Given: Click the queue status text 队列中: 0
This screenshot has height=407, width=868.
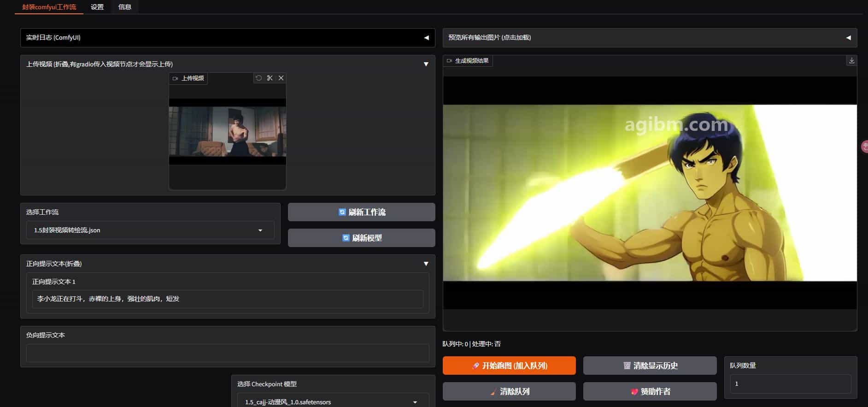Looking at the screenshot, I should [455, 344].
